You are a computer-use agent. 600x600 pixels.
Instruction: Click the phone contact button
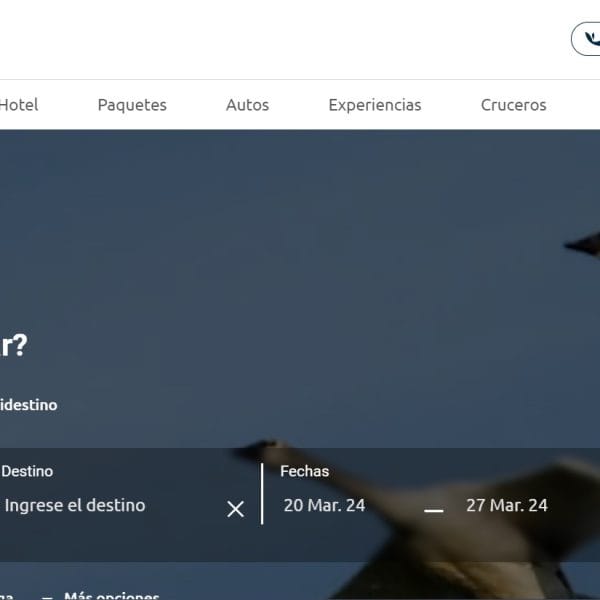586,39
